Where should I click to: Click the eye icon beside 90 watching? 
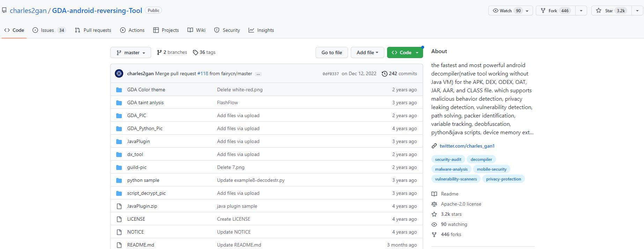pyautogui.click(x=434, y=224)
